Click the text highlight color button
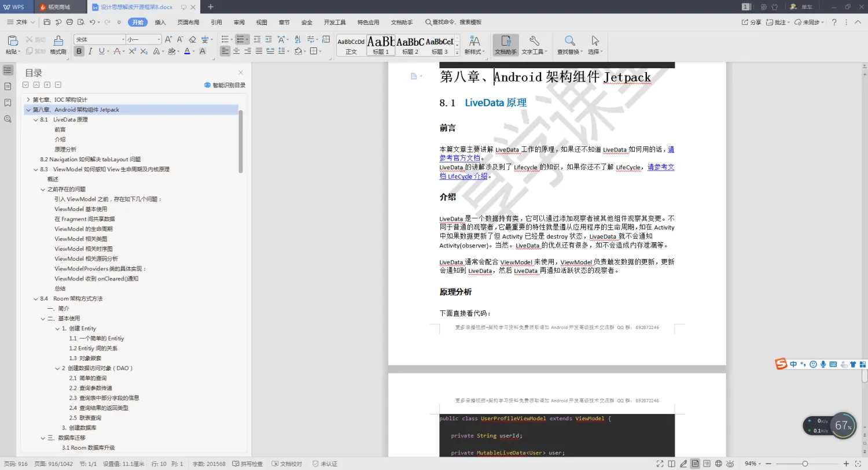The width and height of the screenshot is (868, 470). tap(171, 51)
